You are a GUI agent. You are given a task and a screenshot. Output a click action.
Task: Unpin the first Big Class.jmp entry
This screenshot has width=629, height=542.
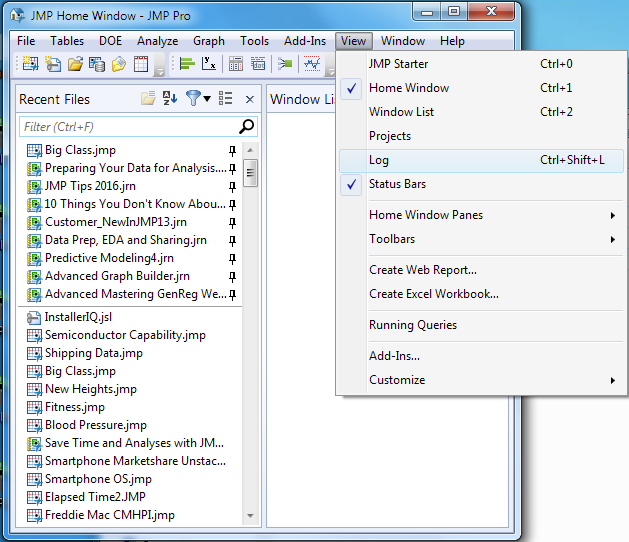pyautogui.click(x=232, y=151)
